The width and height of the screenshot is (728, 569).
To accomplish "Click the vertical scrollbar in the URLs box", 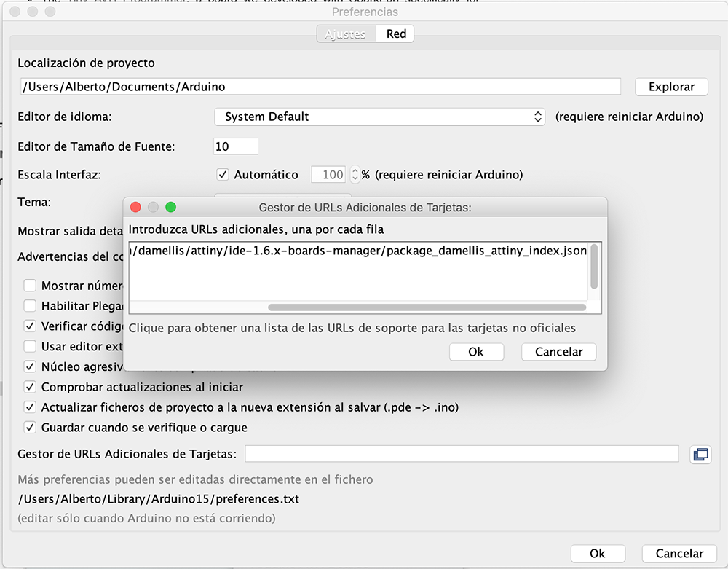I will click(x=594, y=267).
